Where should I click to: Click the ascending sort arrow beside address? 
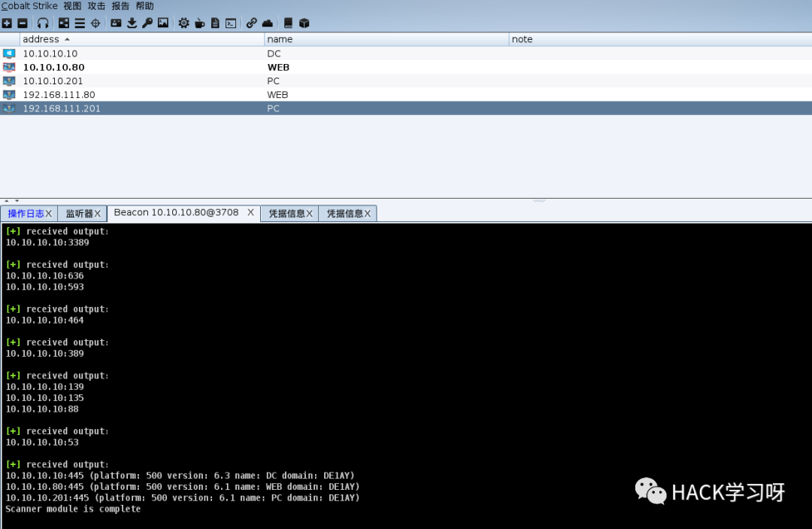67,39
